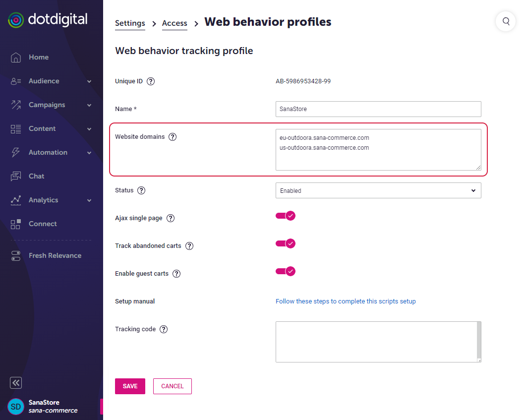Open the Website domains help icon
The width and height of the screenshot is (524, 420).
[x=173, y=137]
